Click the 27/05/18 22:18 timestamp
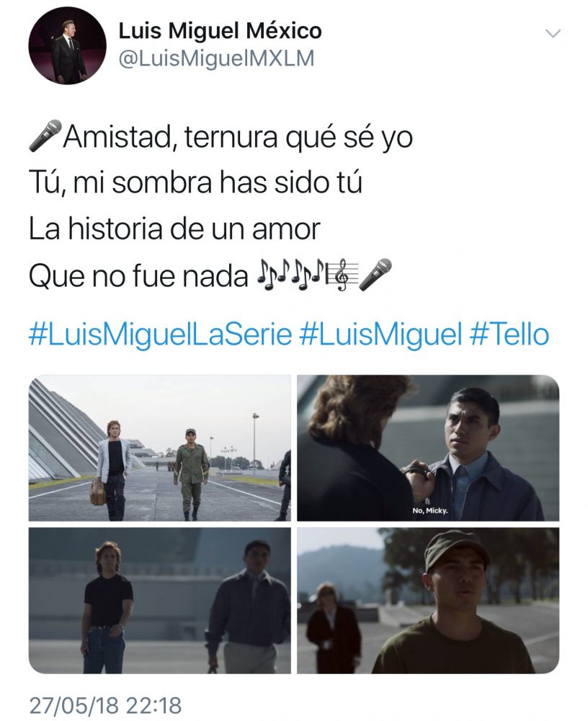 106,705
